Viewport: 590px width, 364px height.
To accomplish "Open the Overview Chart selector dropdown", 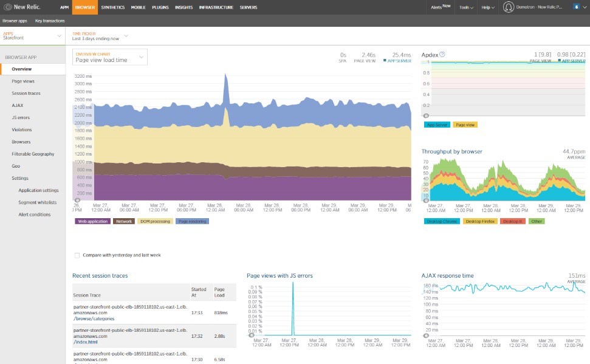I will click(109, 57).
